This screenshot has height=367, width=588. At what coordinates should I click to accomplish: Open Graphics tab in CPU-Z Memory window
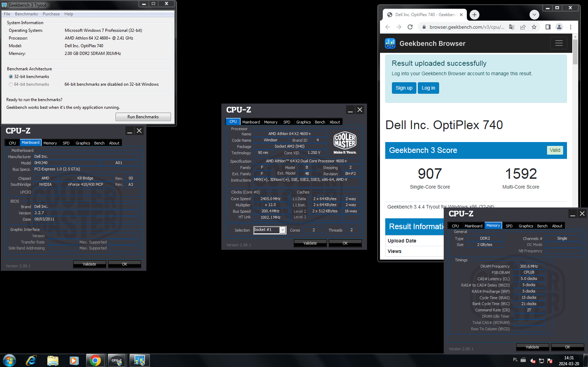(x=526, y=226)
